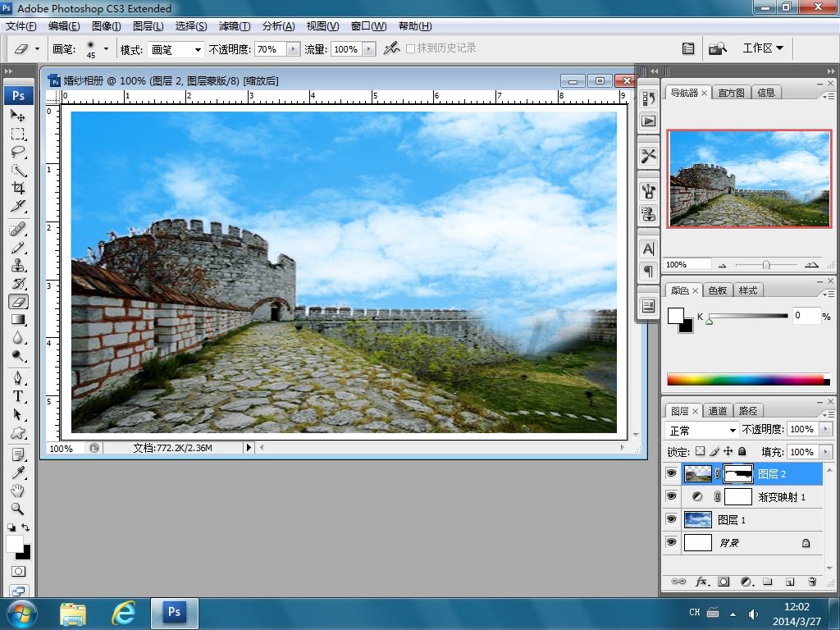Hide the 背景 layer visibility

pyautogui.click(x=671, y=542)
